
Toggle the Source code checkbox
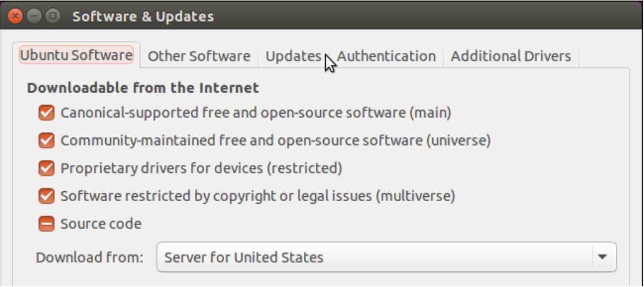(46, 224)
